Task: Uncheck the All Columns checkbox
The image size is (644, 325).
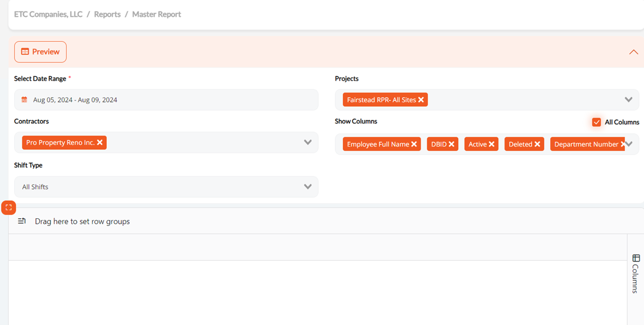Action: [597, 122]
